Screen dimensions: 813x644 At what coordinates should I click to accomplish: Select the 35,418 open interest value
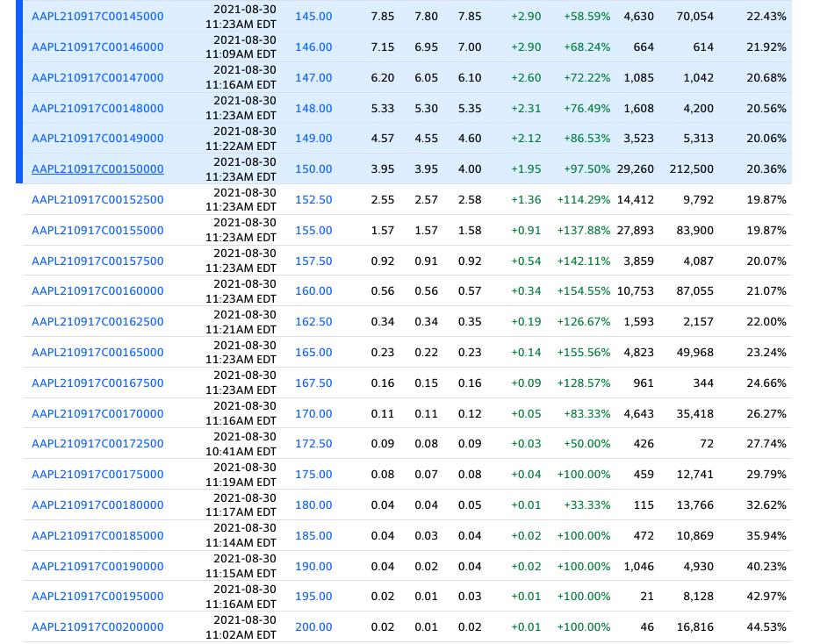pos(694,413)
